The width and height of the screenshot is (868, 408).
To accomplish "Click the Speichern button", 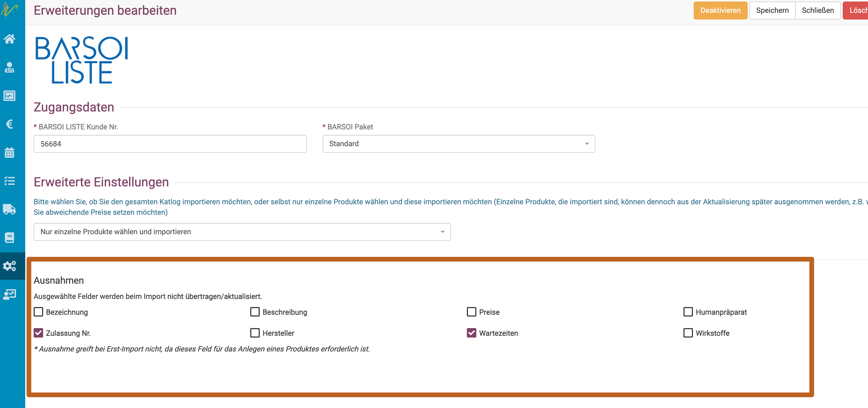I will pos(772,11).
